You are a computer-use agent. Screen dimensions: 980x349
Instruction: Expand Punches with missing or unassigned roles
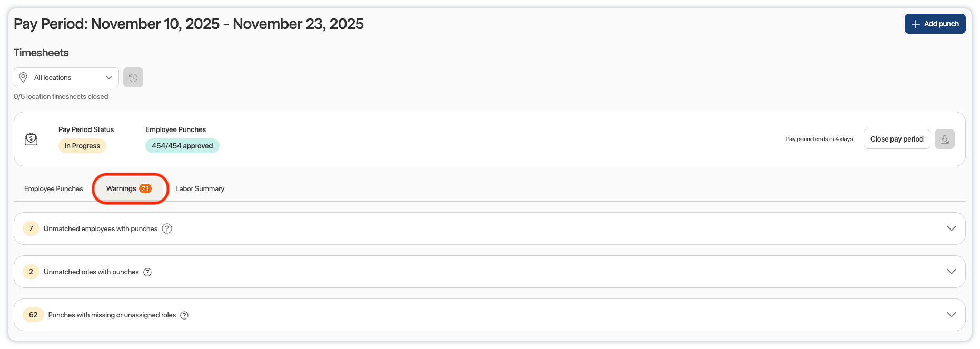[x=951, y=315]
